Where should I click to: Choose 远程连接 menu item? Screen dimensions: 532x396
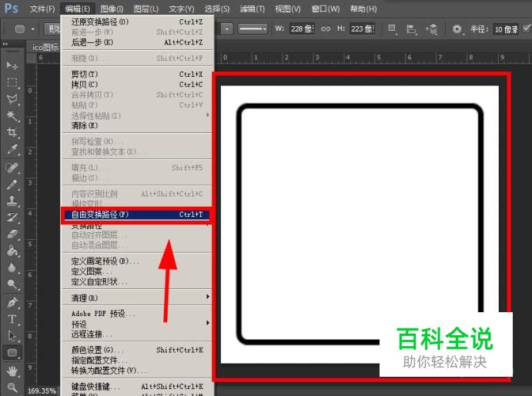coord(137,334)
